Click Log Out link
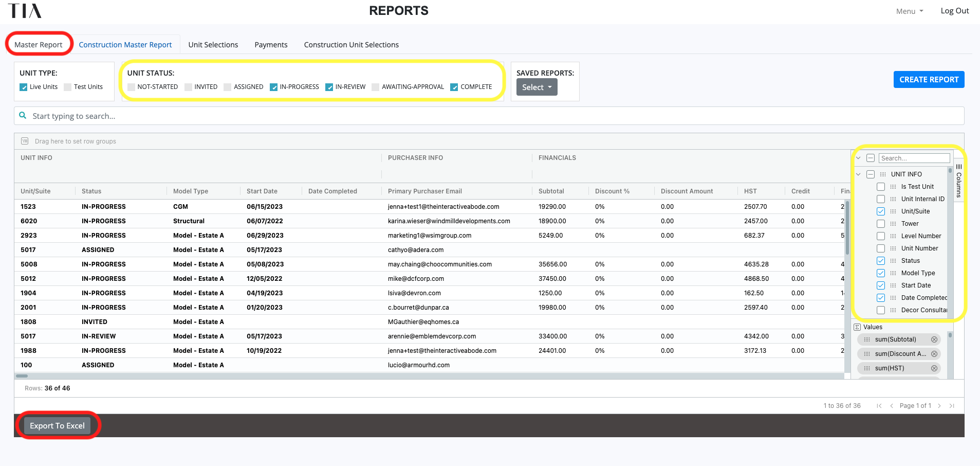This screenshot has height=466, width=980. pos(955,11)
